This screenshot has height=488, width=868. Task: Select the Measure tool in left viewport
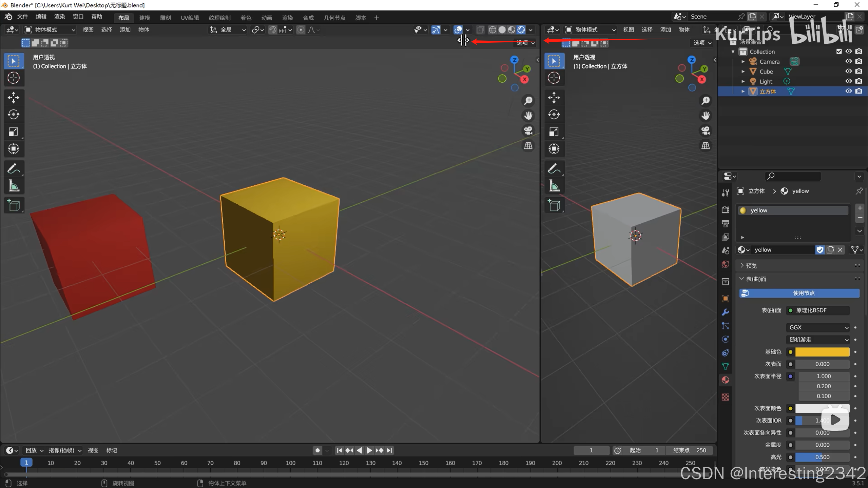[x=14, y=186]
